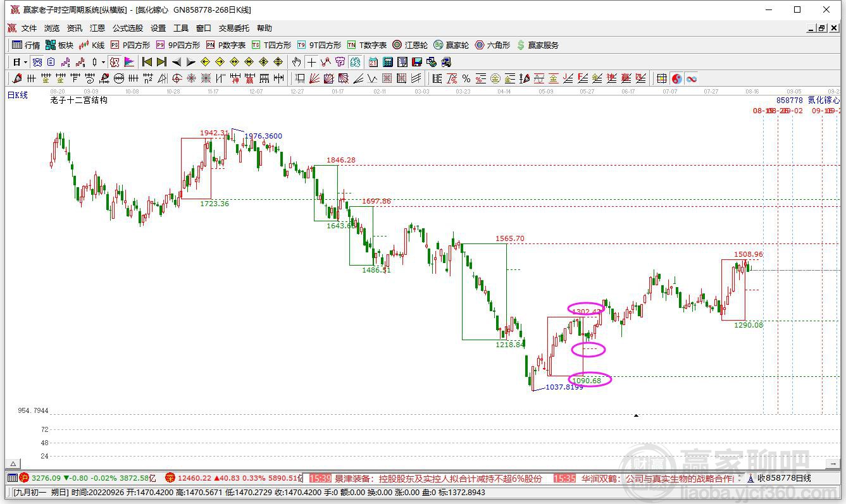
Task: Click the 日K线 period label
Action: tap(18, 95)
